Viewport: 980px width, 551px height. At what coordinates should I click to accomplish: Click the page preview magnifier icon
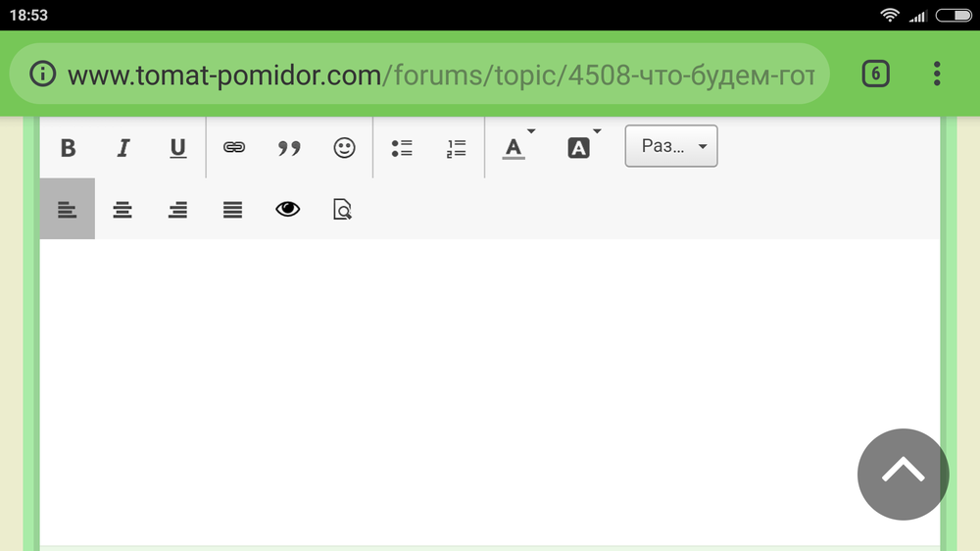[342, 209]
